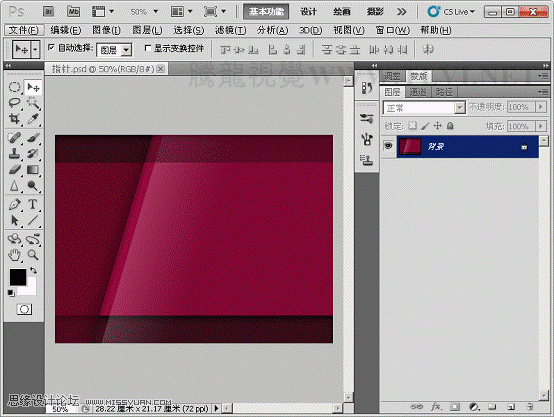The image size is (554, 417).
Task: Toggle lock position icon
Action: (437, 125)
